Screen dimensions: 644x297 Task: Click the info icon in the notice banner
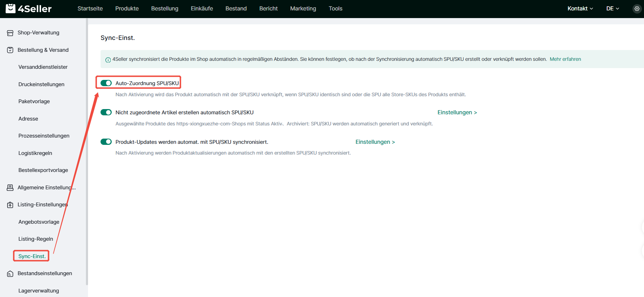point(108,60)
